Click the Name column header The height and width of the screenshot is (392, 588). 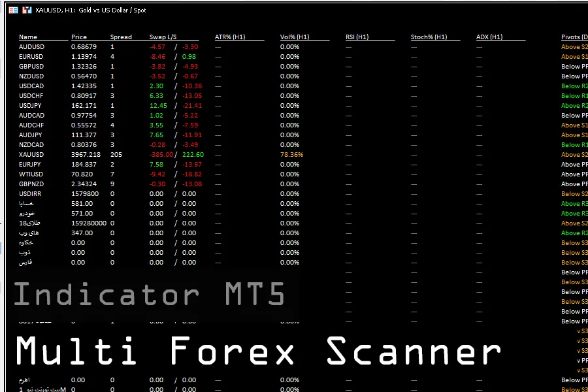coord(28,37)
